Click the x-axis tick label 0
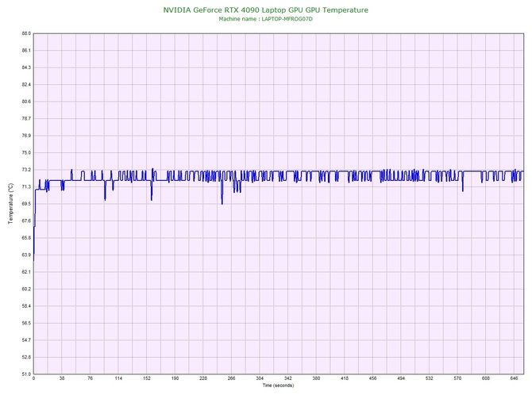Viewport: 532px width, 399px height. [x=33, y=378]
